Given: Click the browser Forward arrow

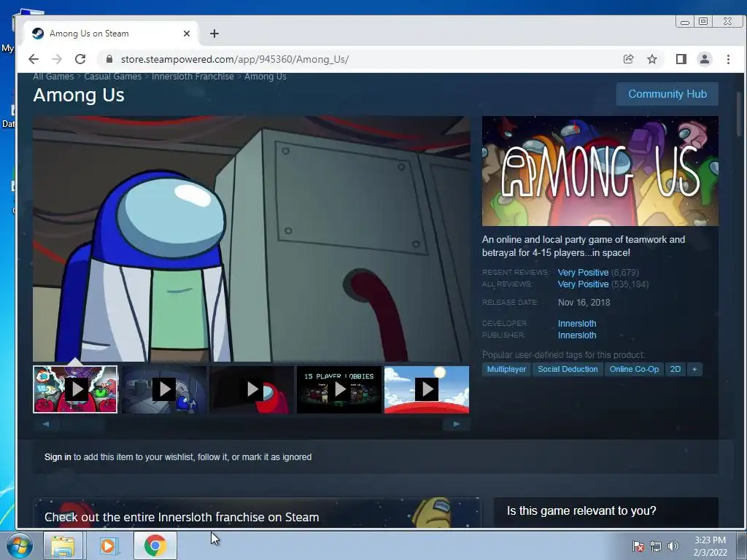Looking at the screenshot, I should (57, 59).
